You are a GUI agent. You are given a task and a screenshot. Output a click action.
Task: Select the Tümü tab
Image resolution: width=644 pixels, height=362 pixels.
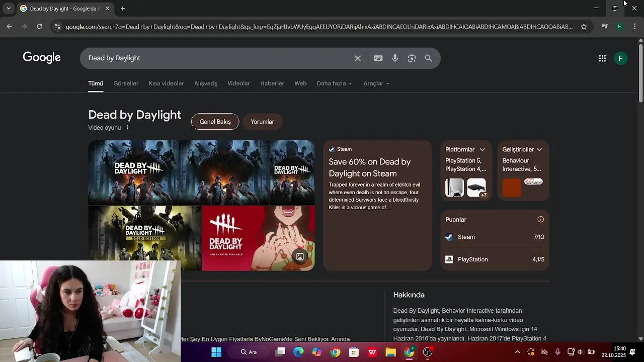[96, 83]
